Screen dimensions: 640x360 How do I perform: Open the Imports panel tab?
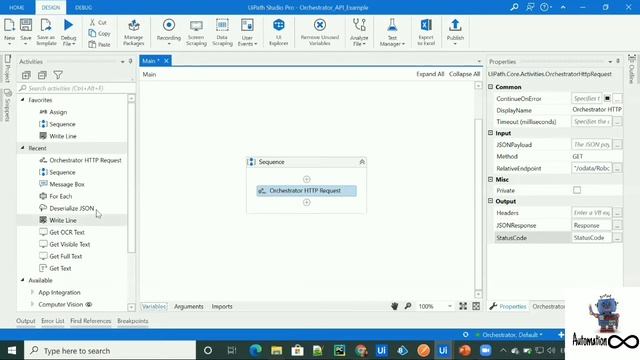(222, 306)
